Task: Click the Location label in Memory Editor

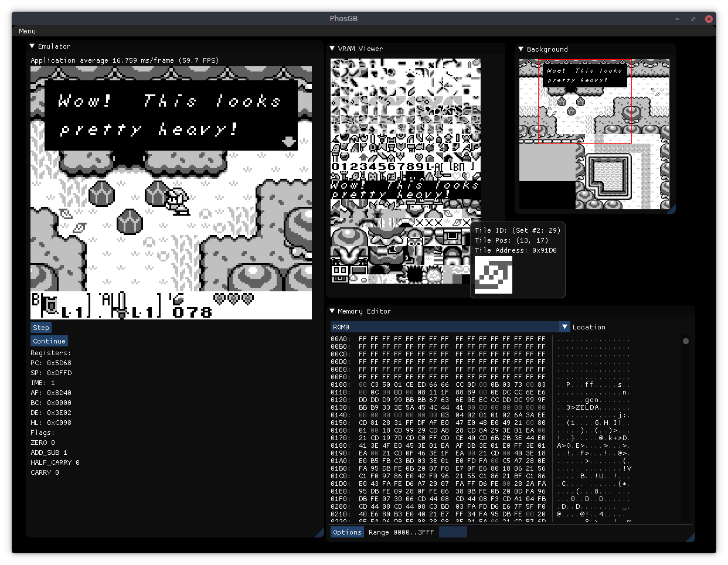Action: point(589,327)
